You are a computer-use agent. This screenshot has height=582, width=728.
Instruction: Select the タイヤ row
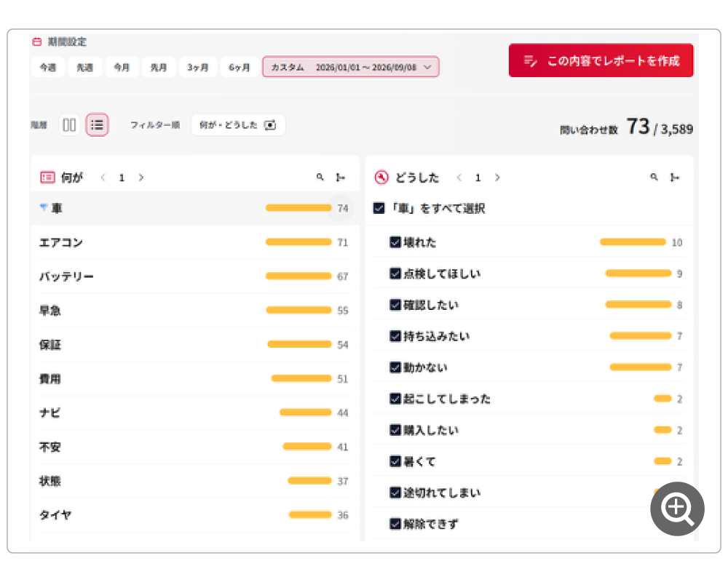(195, 515)
